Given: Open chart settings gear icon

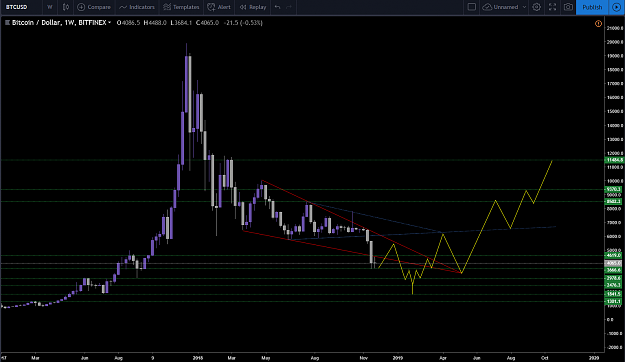Looking at the screenshot, I should [x=537, y=7].
